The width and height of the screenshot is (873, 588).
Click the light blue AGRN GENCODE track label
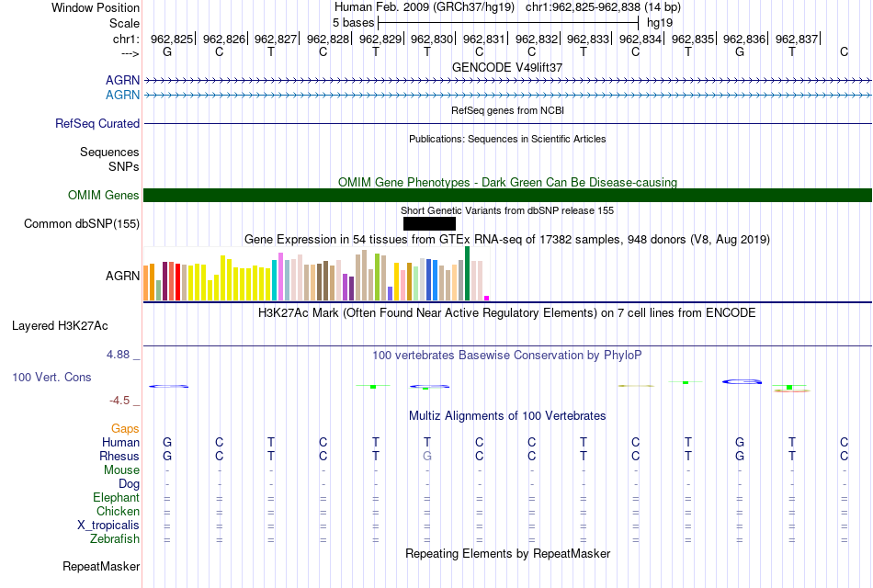click(x=122, y=95)
